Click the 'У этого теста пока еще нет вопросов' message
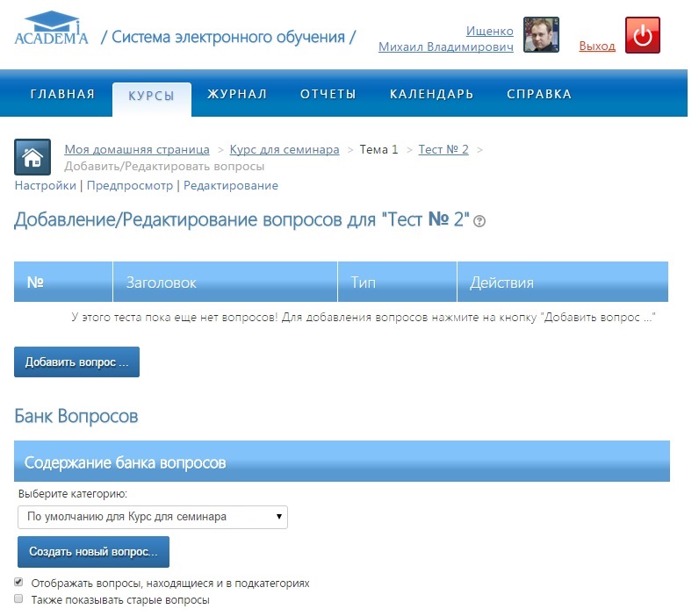The width and height of the screenshot is (699, 616). click(x=363, y=318)
